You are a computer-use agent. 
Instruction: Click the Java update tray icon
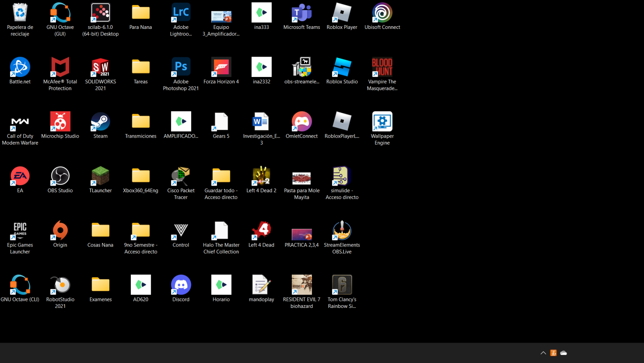pyautogui.click(x=553, y=353)
